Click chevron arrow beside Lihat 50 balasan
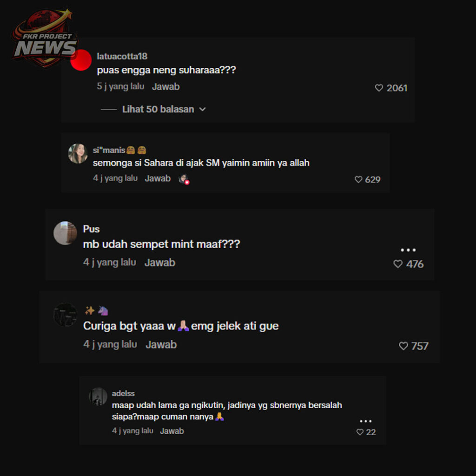The image size is (476, 476). tap(203, 109)
